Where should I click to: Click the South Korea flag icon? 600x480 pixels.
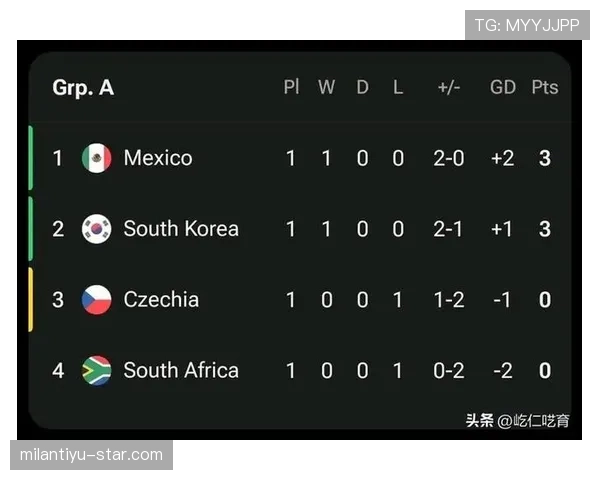96,229
